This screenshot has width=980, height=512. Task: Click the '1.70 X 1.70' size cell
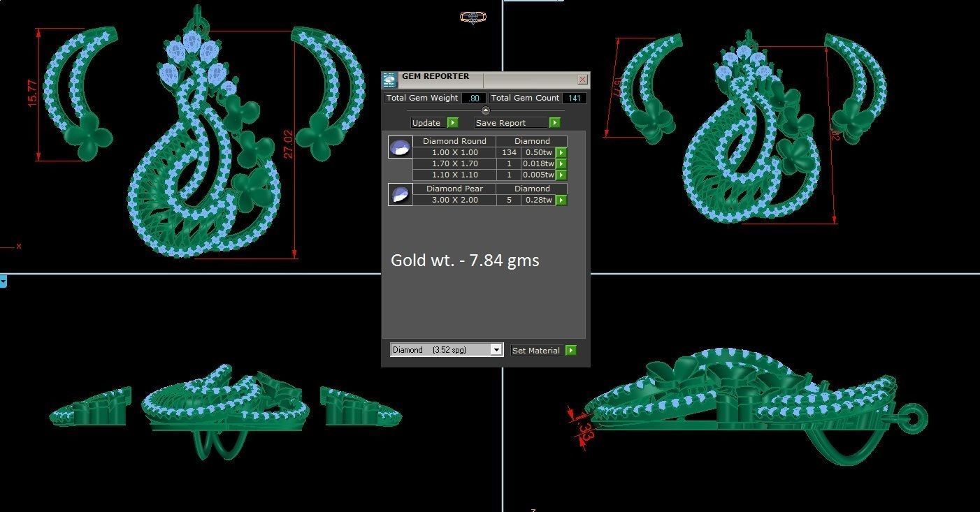(454, 163)
